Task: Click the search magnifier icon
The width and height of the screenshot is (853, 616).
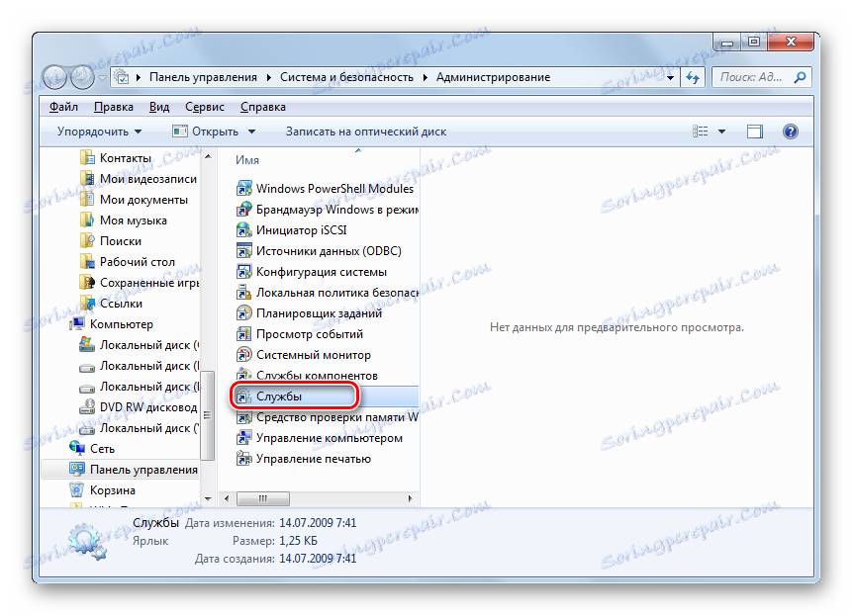Action: coord(800,77)
